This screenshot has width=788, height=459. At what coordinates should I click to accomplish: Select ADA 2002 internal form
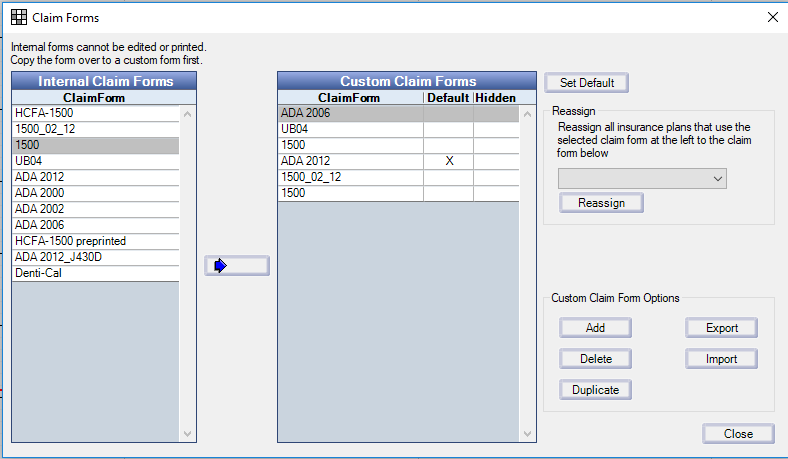[x=95, y=209]
